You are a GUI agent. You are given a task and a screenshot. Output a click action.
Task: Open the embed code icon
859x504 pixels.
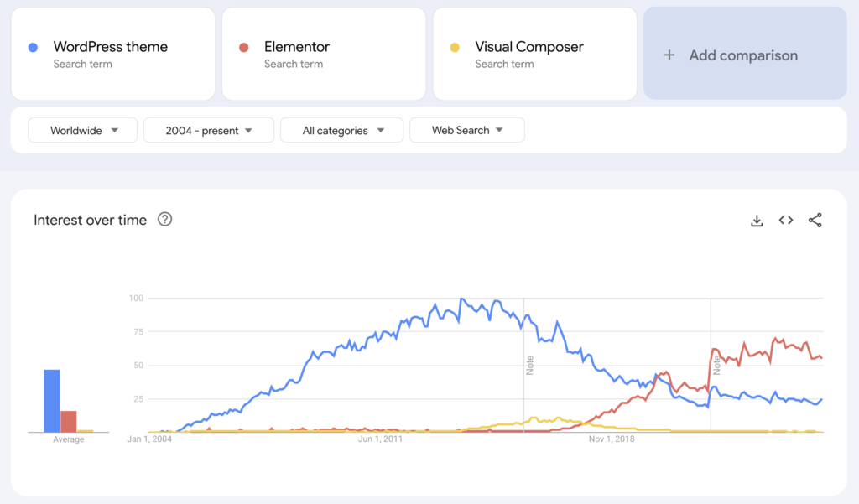(x=786, y=221)
